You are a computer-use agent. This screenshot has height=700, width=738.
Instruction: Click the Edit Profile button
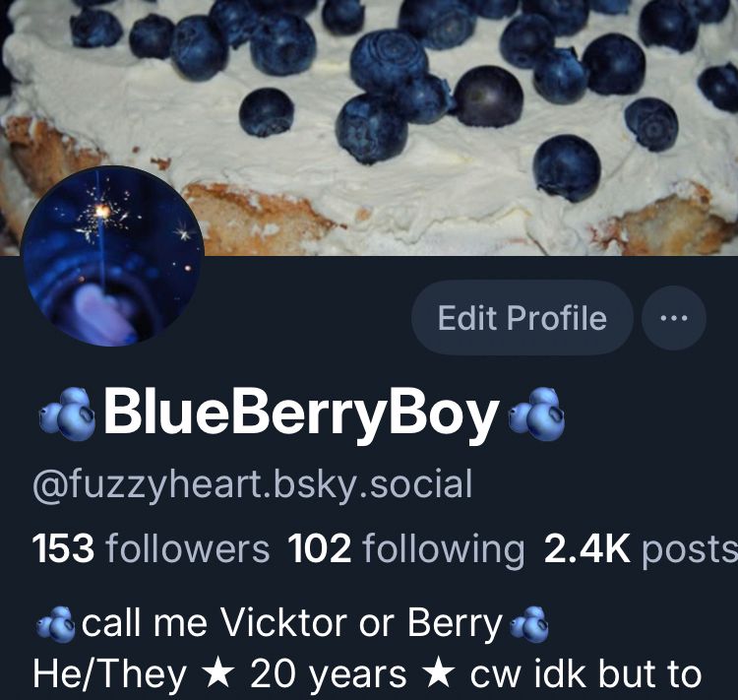point(522,317)
